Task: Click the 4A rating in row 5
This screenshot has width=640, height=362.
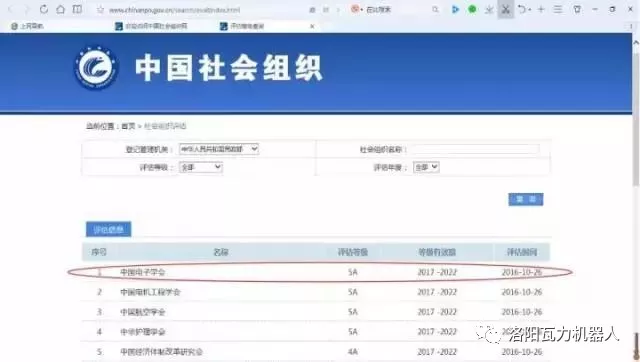Action: pyautogui.click(x=353, y=352)
